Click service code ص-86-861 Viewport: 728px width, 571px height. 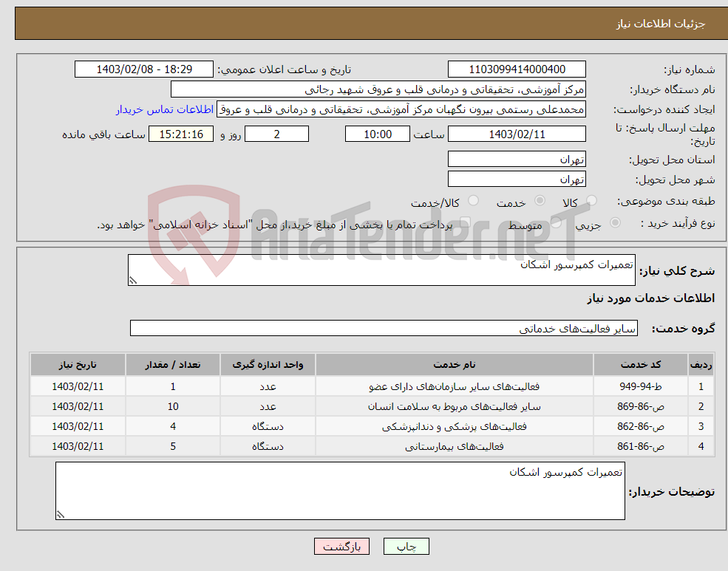coord(640,446)
